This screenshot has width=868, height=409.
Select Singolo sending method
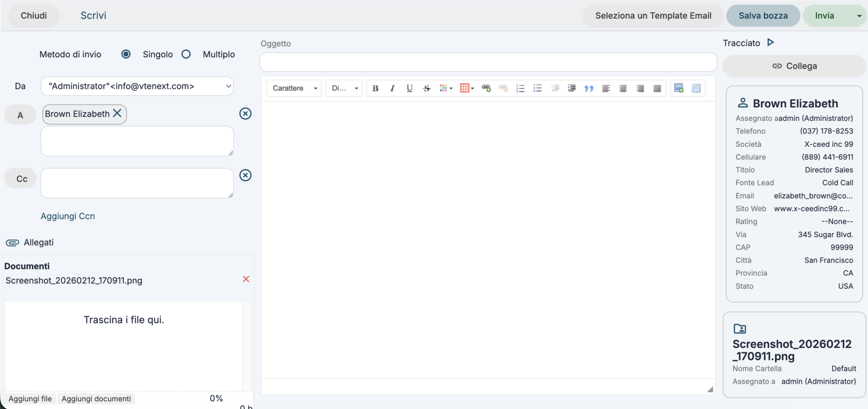[126, 54]
